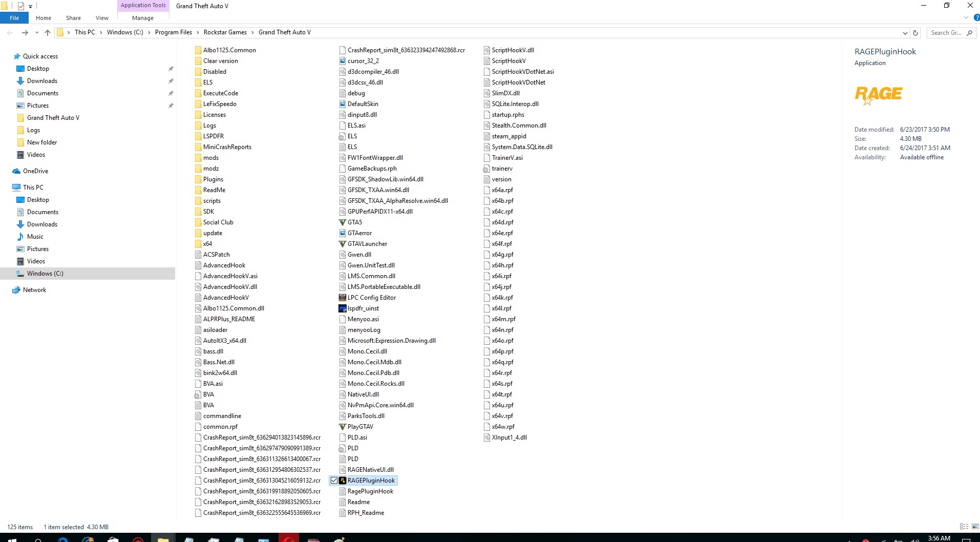Click the Properties quick access toolbar icon

pyautogui.click(x=21, y=6)
